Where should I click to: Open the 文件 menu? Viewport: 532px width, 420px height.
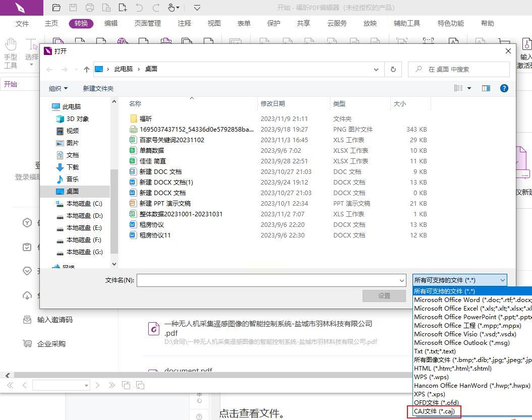point(22,23)
